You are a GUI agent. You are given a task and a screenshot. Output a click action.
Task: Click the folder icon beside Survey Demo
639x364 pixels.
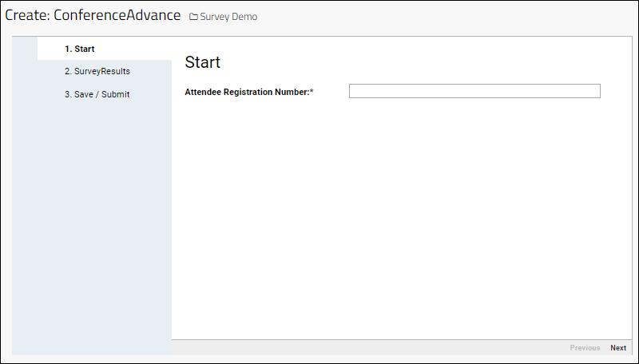[x=193, y=17]
